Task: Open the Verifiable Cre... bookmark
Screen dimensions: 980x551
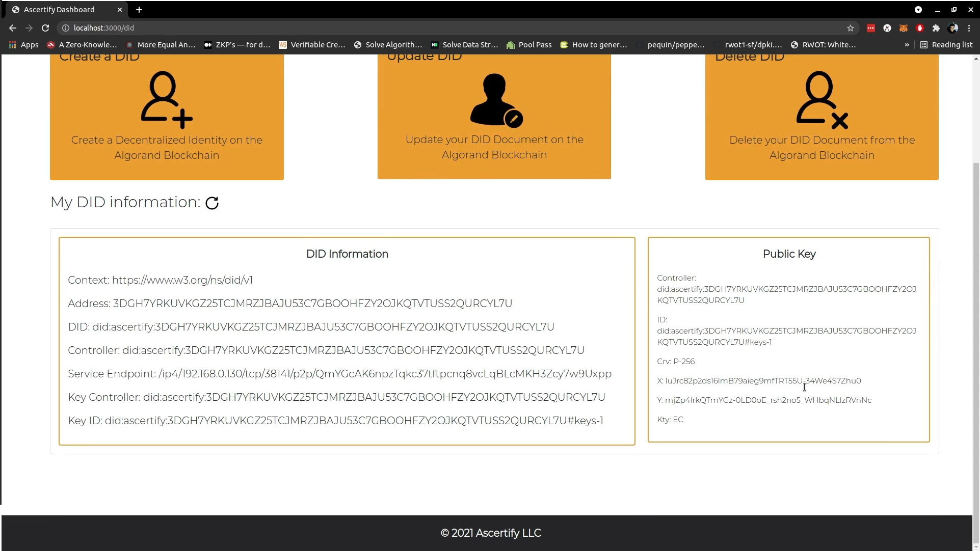Action: click(x=312, y=45)
